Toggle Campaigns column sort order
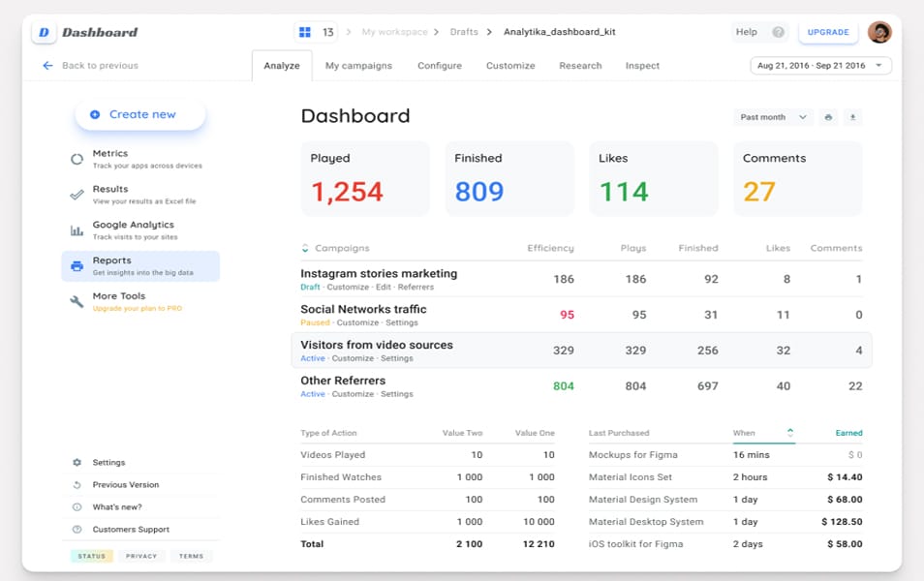The height and width of the screenshot is (581, 924). [x=305, y=248]
